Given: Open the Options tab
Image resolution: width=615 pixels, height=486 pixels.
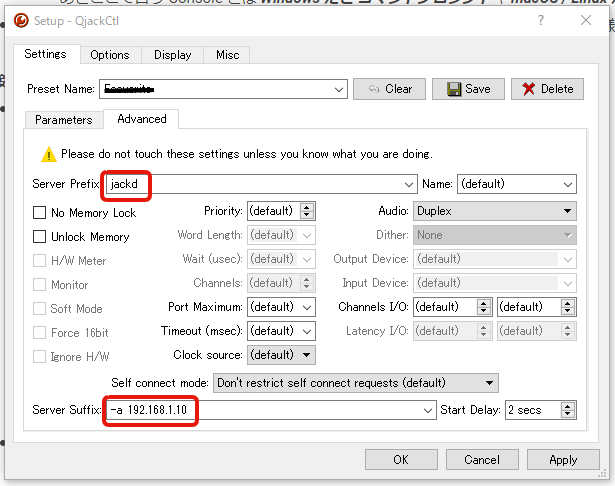Looking at the screenshot, I should tap(110, 55).
